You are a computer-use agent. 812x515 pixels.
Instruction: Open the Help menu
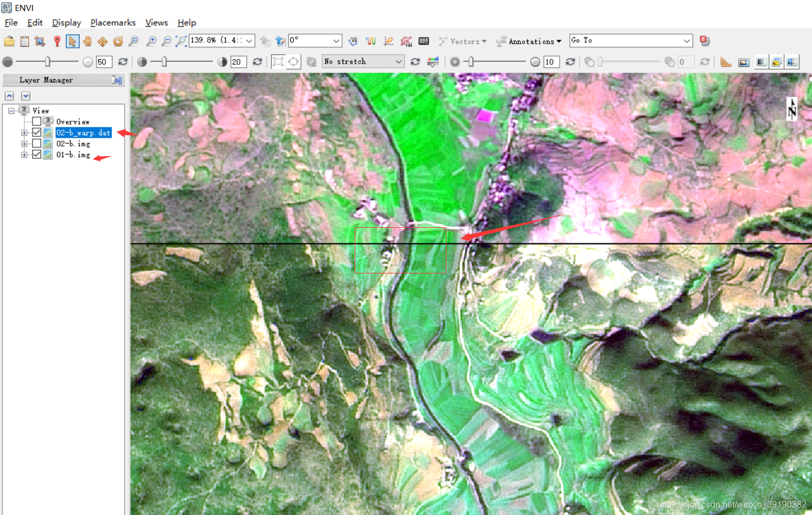tap(187, 23)
